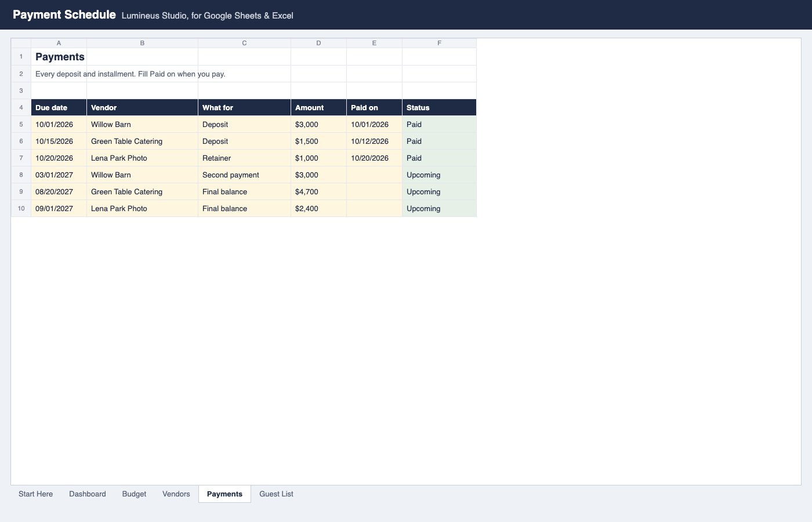Select the Second payment cell

[x=244, y=175]
